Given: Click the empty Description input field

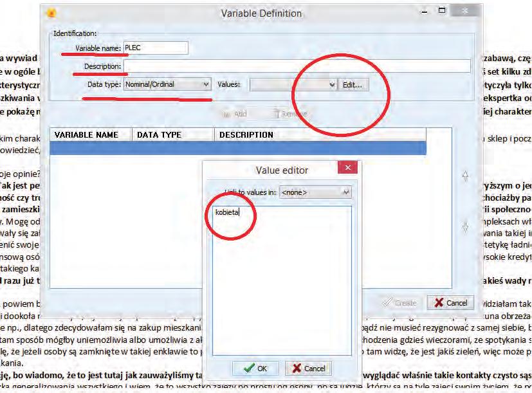Looking at the screenshot, I should 297,66.
